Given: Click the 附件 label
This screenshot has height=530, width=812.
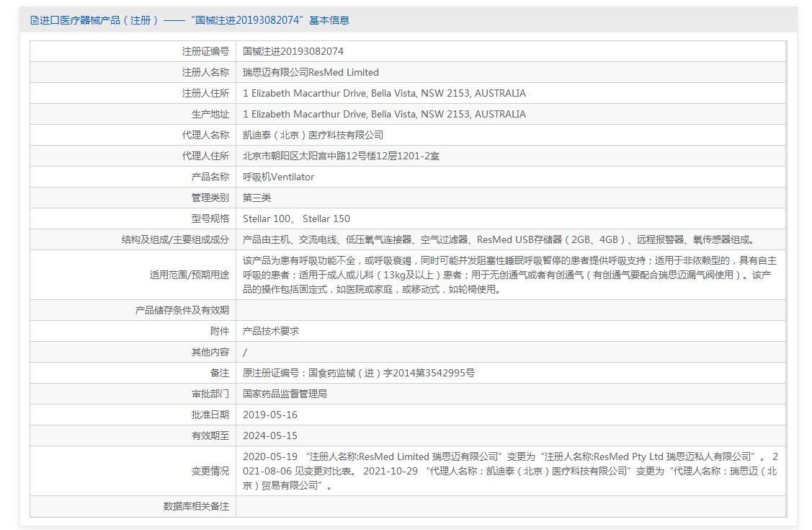Looking at the screenshot, I should click(x=220, y=330).
